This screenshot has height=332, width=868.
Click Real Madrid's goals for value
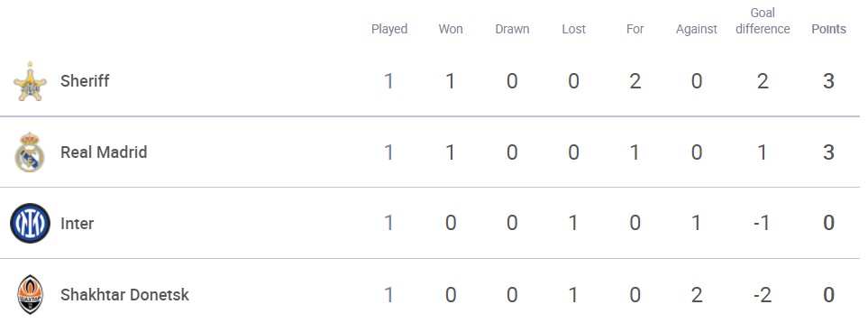tap(635, 152)
